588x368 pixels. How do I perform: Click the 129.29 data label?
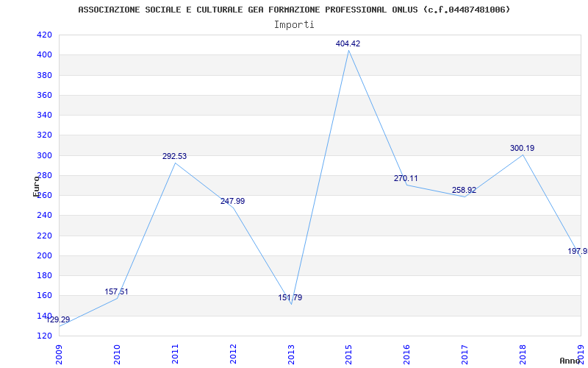[x=58, y=319]
